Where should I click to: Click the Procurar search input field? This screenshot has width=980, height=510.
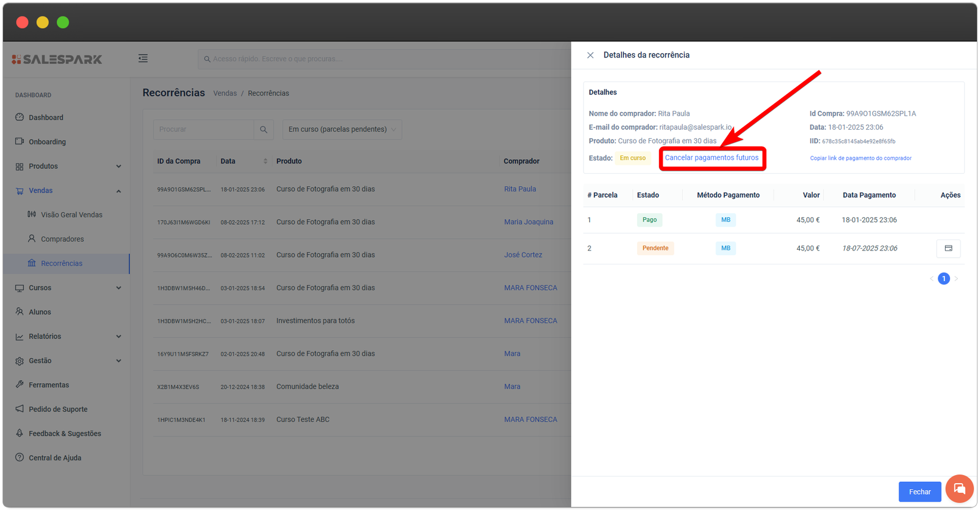click(x=203, y=129)
